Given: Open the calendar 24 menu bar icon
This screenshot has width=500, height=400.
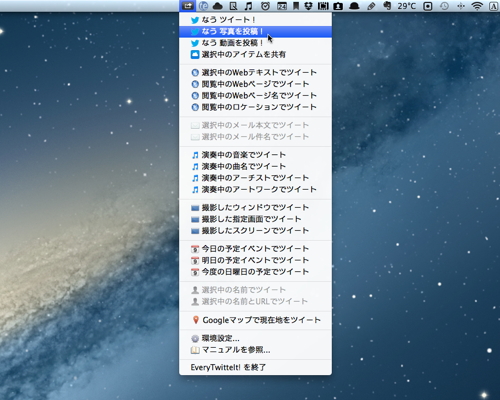Looking at the screenshot, I should click(282, 6).
